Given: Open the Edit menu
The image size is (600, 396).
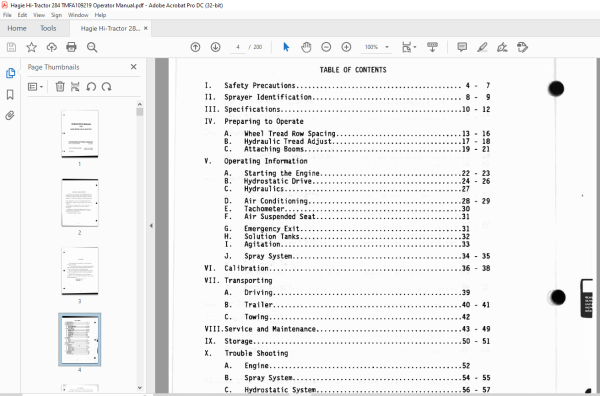Looking at the screenshot, I should (x=22, y=15).
